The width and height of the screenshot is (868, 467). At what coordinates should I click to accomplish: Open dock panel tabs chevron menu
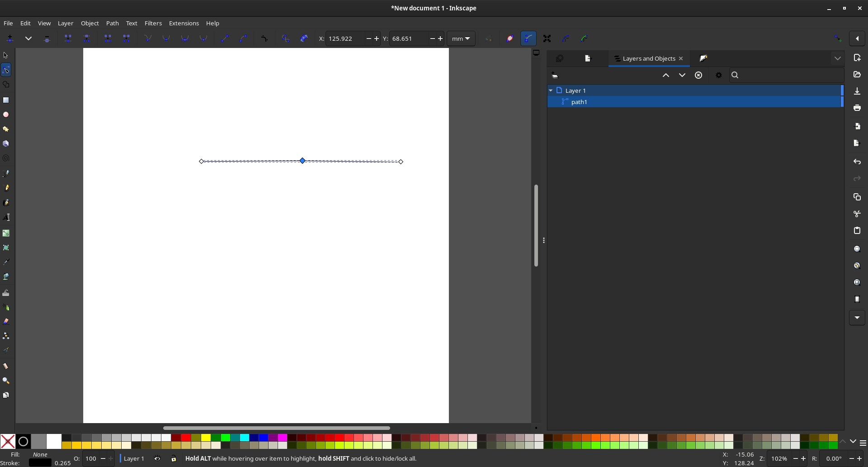pos(838,58)
